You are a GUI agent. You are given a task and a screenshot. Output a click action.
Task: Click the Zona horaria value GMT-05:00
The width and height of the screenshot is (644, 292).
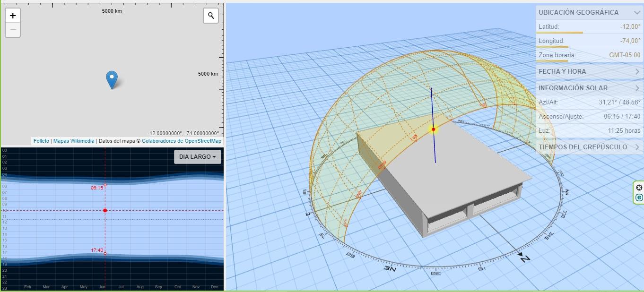tap(625, 55)
